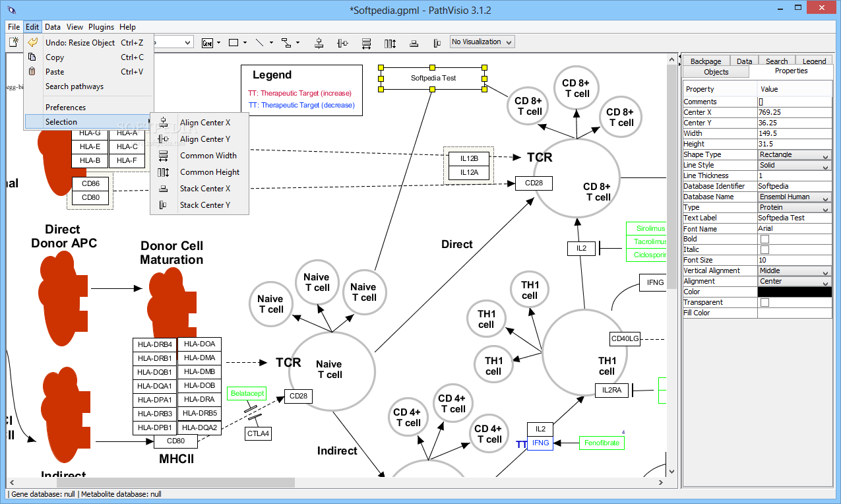Toggle the Transparent checkbox

coord(764,302)
